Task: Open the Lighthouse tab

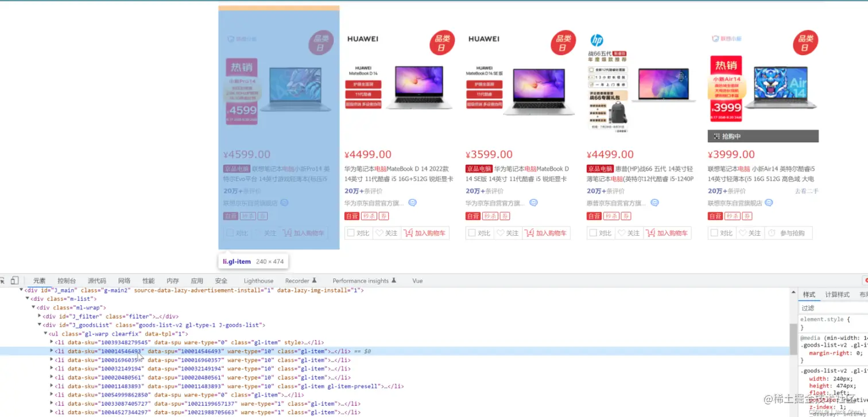Action: [x=258, y=281]
